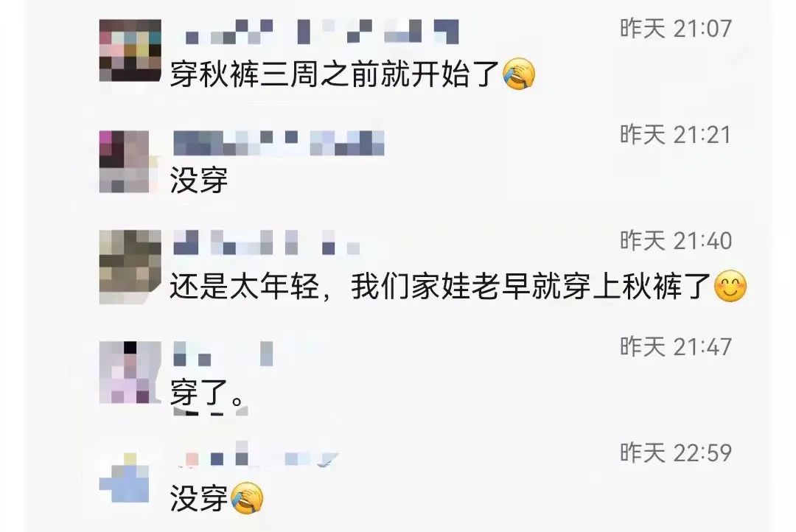Open the blurred username above 穿了。
Viewport: 796px width, 532px height.
(x=223, y=353)
